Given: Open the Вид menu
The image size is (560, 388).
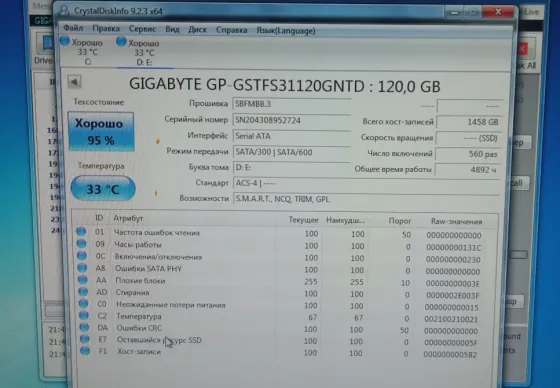Looking at the screenshot, I should coord(172,29).
